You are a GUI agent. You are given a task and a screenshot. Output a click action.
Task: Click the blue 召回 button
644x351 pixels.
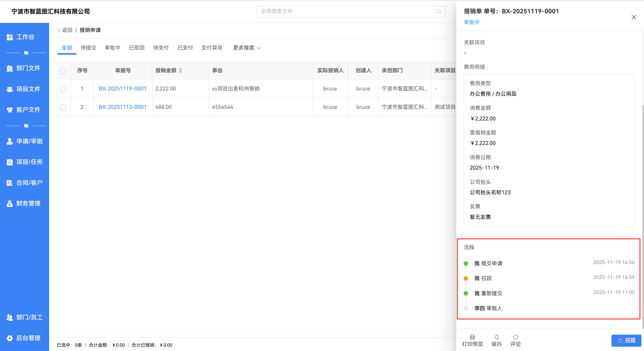coord(626,340)
